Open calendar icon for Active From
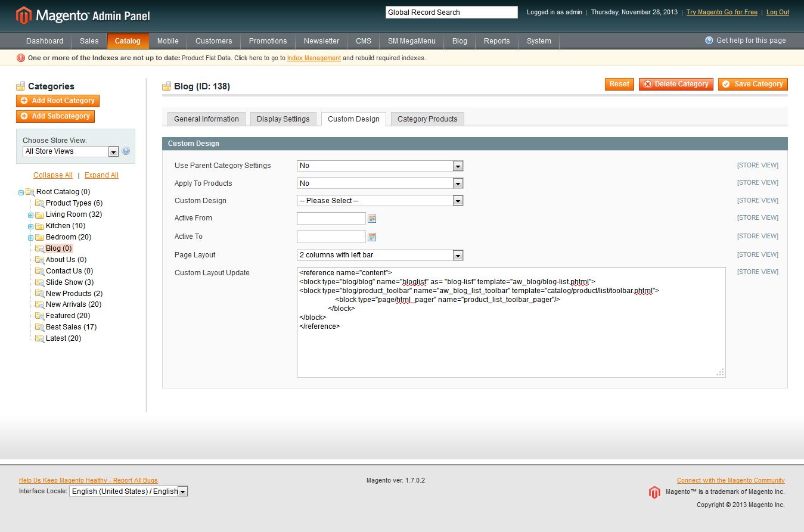 372,219
